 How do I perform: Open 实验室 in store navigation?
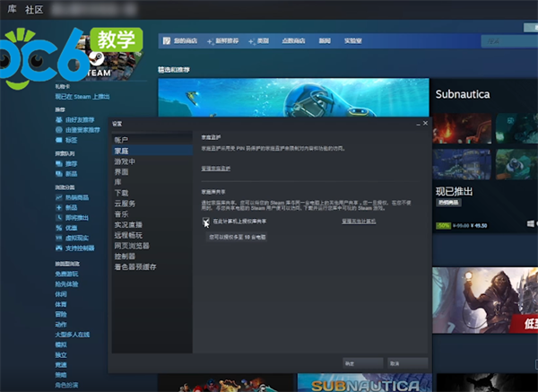352,41
